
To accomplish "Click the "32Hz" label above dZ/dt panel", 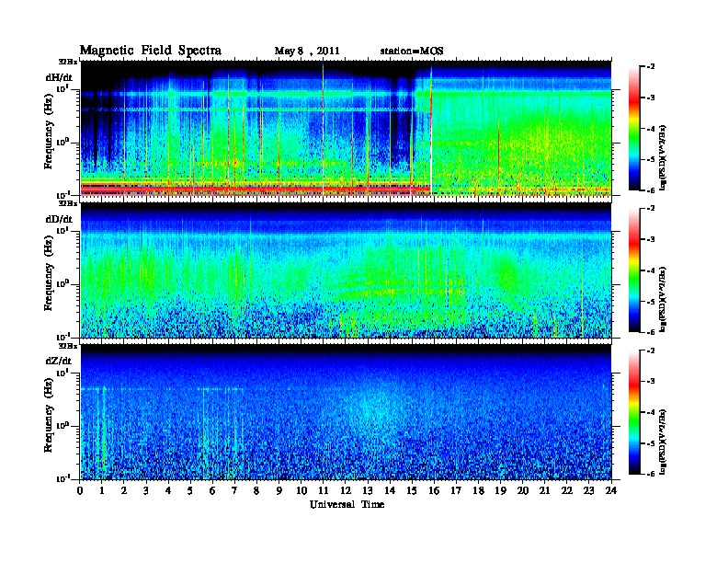I will (x=68, y=346).
